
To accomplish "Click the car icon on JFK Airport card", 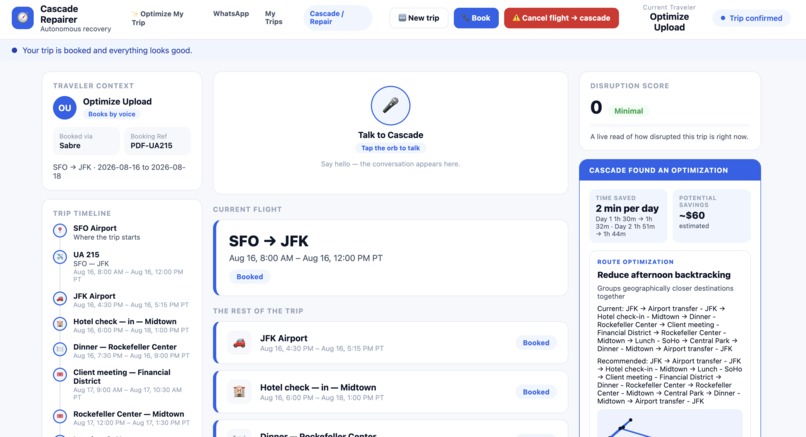I will coord(239,343).
